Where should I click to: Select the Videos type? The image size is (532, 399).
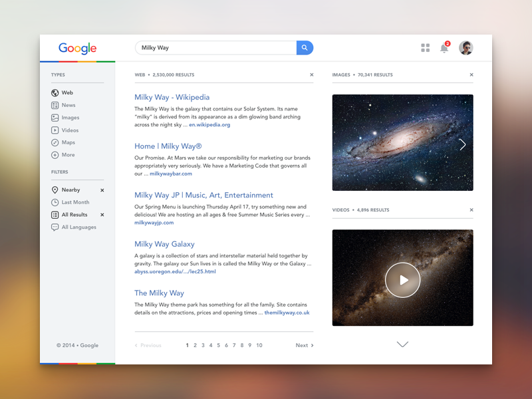coord(70,130)
